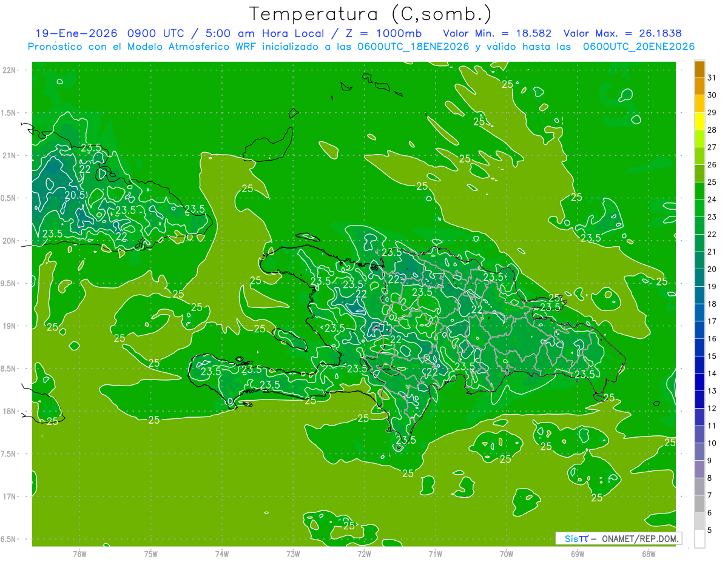Click legend color swatch between 12 and 13
The height and width of the screenshot is (562, 728).
pyautogui.click(x=699, y=400)
